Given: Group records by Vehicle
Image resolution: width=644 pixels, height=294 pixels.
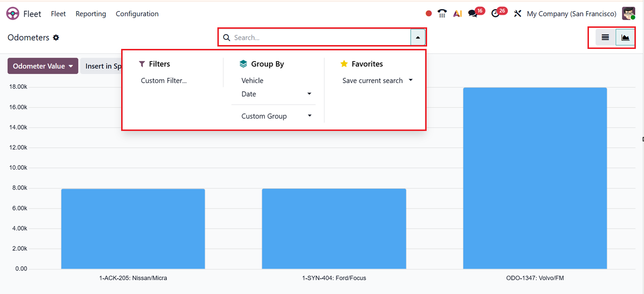Looking at the screenshot, I should [252, 81].
